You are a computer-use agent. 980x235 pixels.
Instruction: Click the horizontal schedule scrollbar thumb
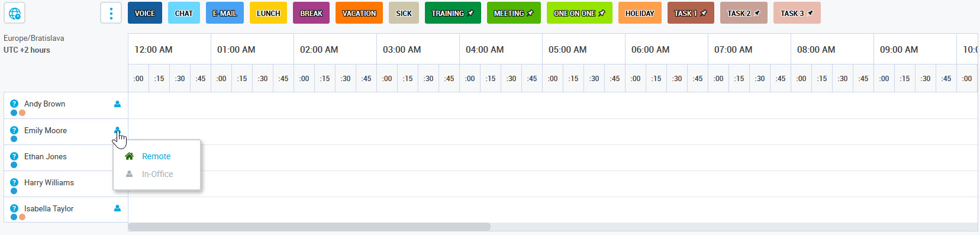[x=310, y=227]
